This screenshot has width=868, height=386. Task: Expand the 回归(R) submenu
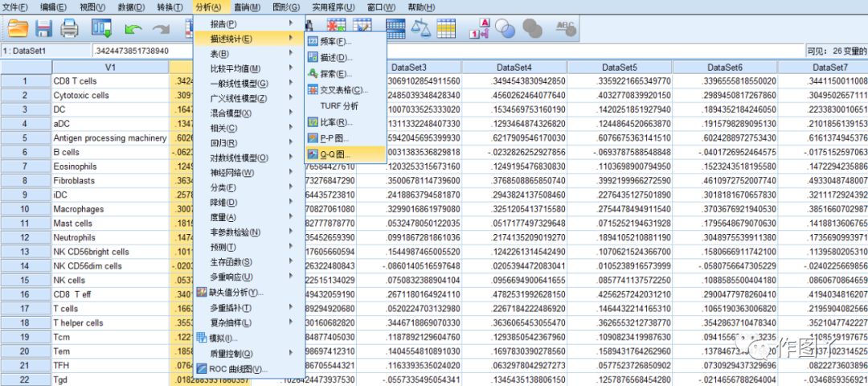[248, 143]
